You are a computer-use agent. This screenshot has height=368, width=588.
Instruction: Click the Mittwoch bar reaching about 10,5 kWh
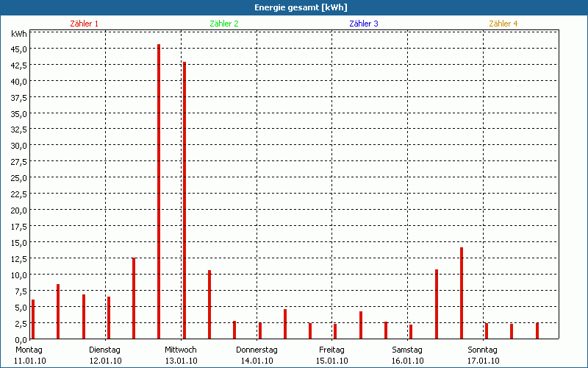(x=209, y=304)
